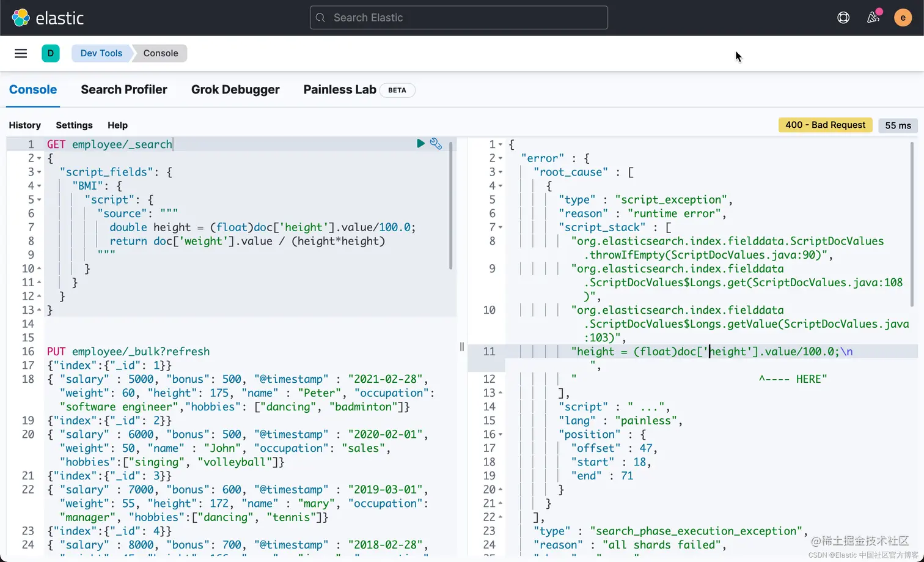Open the newsfeed party popper icon

point(873,17)
